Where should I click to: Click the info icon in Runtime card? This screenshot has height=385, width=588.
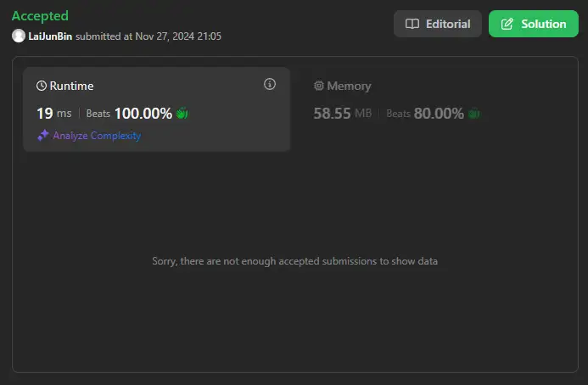pyautogui.click(x=270, y=84)
